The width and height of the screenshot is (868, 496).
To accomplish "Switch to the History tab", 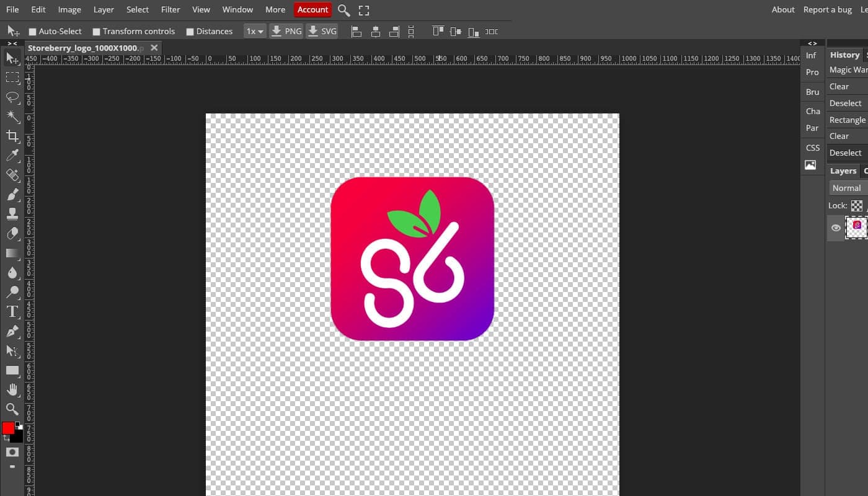I will (x=844, y=55).
